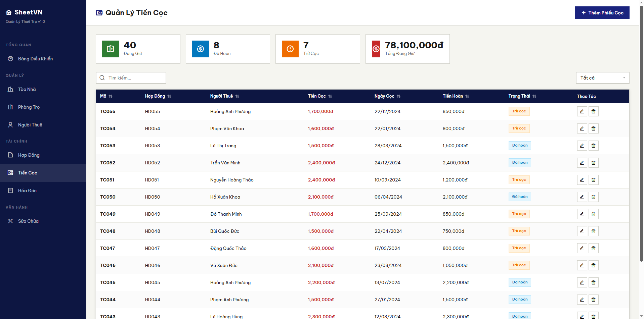The height and width of the screenshot is (319, 644).
Task: Open Bảng Điều Khiển in sidebar
Action: pyautogui.click(x=43, y=59)
